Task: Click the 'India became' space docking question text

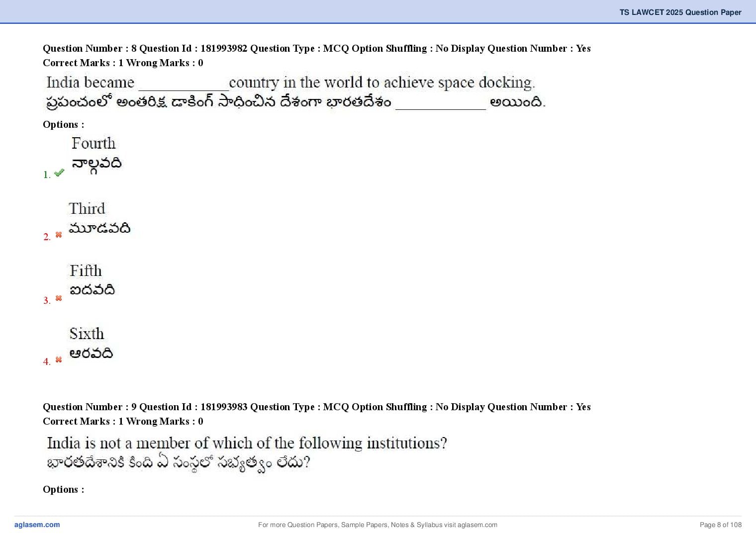Action: [x=290, y=82]
